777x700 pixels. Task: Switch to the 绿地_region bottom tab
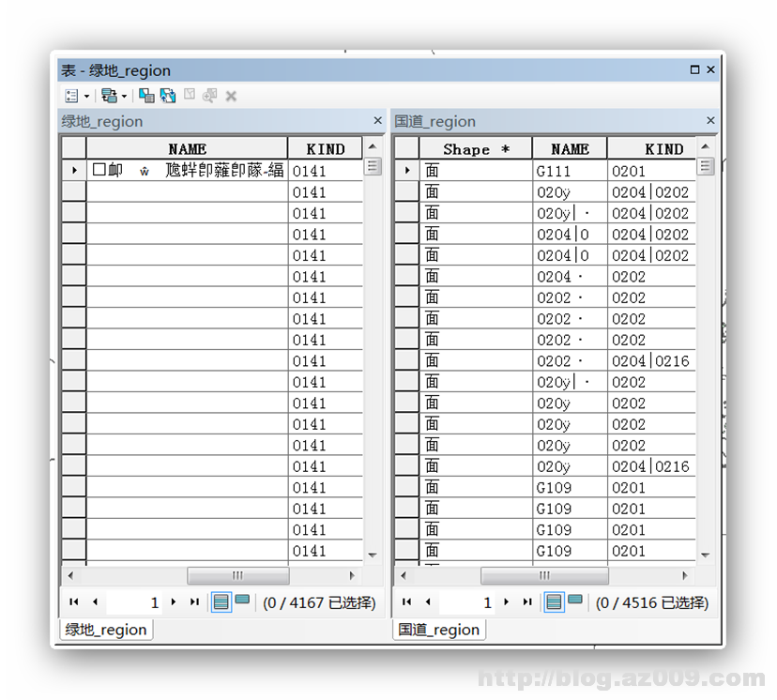coord(105,630)
